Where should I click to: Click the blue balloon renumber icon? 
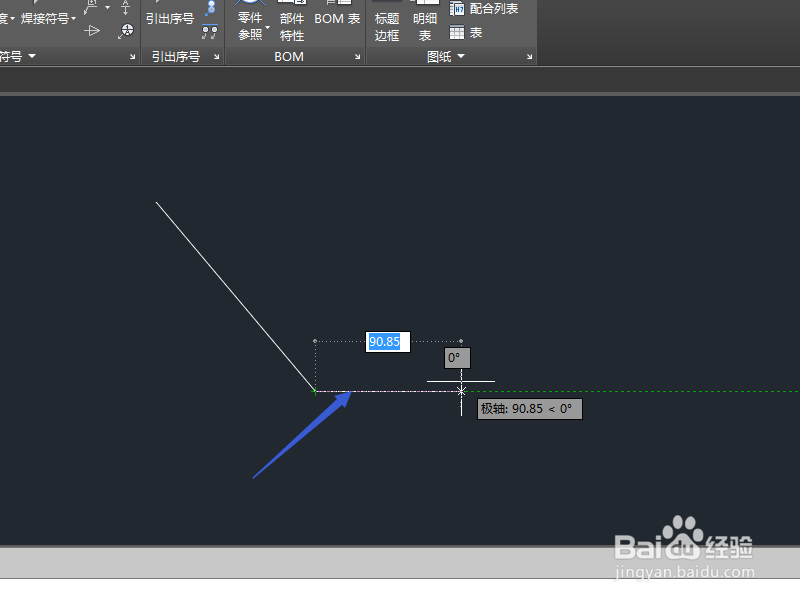point(211,8)
